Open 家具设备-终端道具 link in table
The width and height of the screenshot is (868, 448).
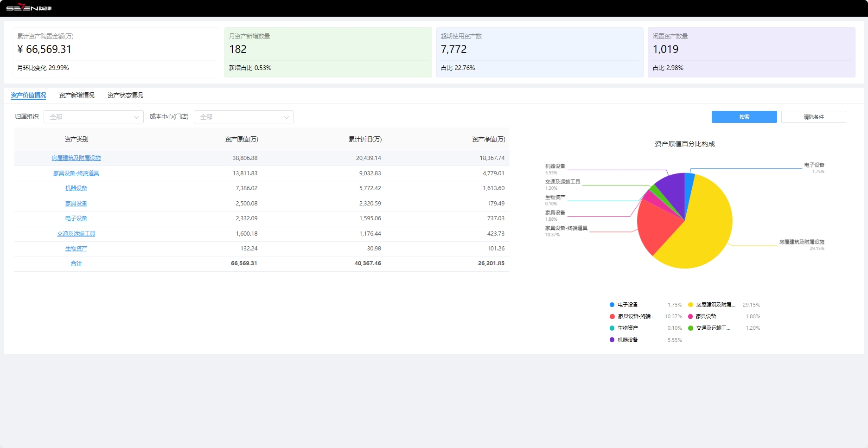tap(76, 173)
